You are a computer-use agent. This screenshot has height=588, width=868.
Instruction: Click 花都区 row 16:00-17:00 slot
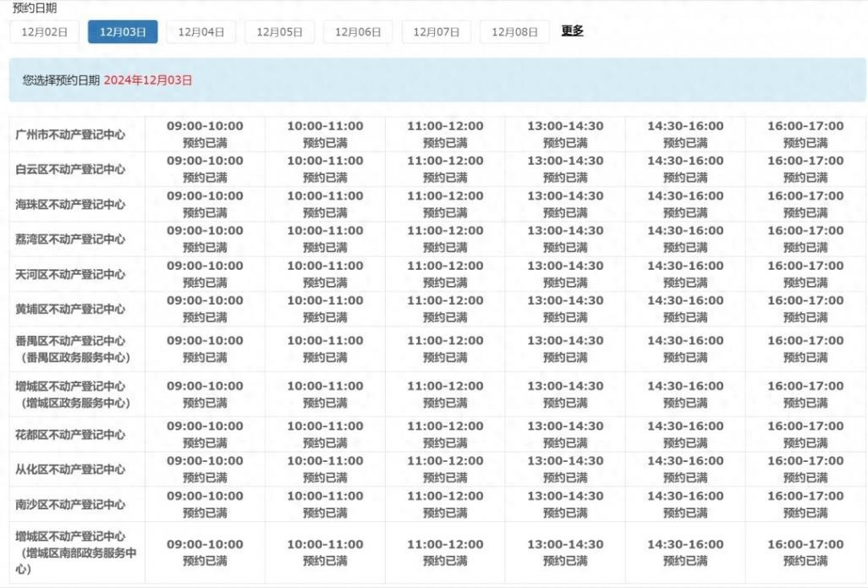click(805, 434)
